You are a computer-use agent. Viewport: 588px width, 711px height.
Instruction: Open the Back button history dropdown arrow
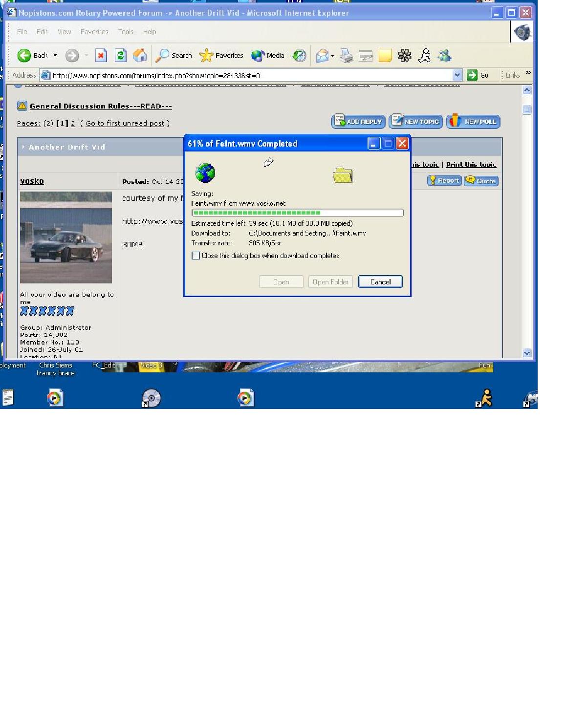(55, 56)
